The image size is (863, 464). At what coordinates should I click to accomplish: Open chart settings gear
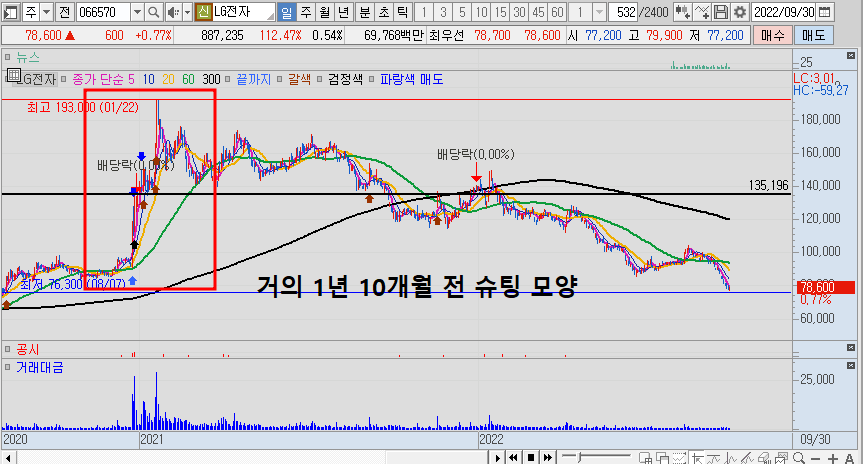[x=740, y=12]
